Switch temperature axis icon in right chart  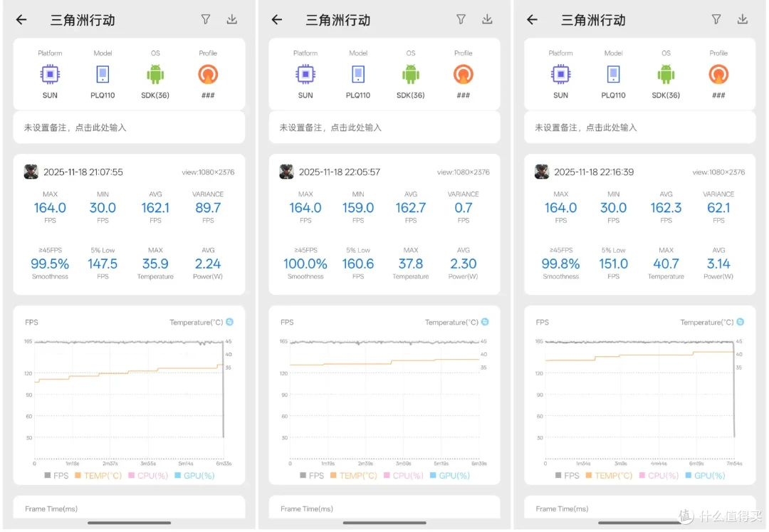click(741, 322)
